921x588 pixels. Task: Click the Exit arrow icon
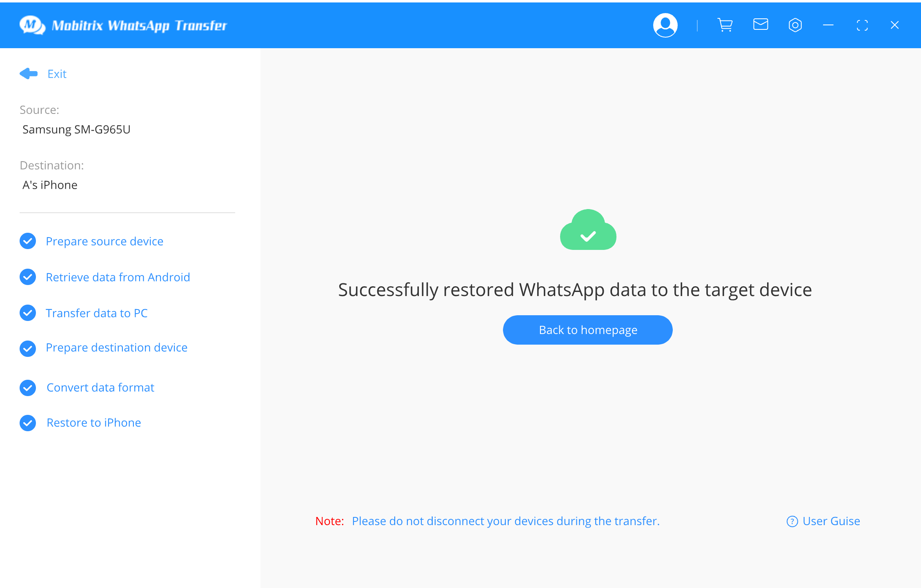(28, 73)
